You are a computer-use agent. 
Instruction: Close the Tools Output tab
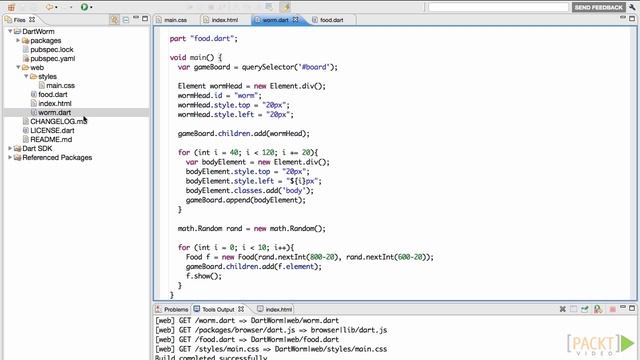[241, 309]
